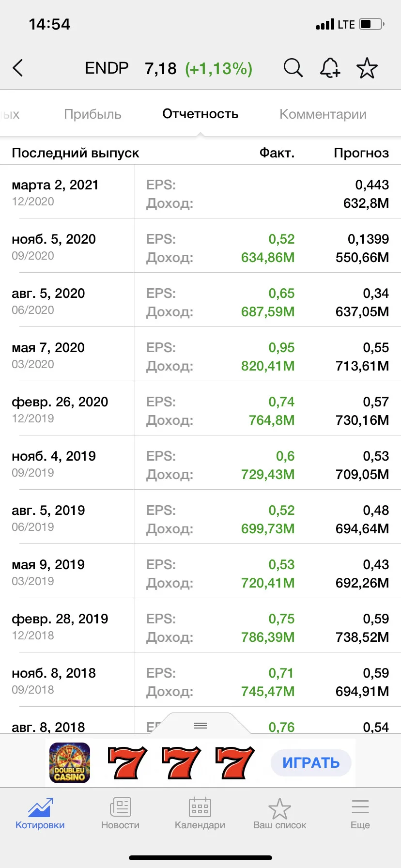Open Ваш список star icon
Screen dimensions: 401x868
[279, 808]
